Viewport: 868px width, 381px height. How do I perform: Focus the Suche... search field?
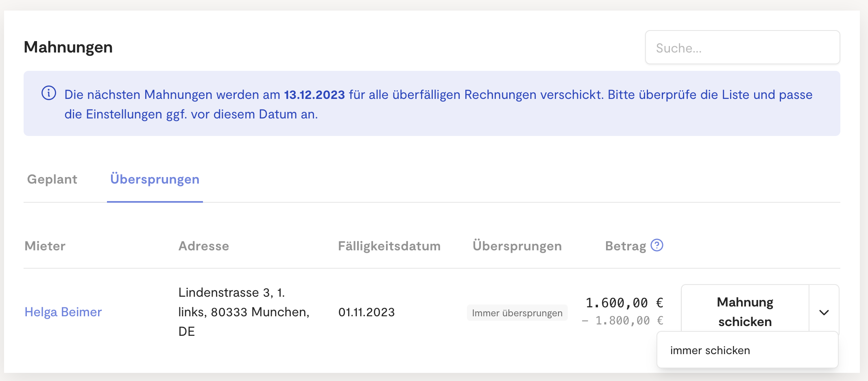click(742, 47)
